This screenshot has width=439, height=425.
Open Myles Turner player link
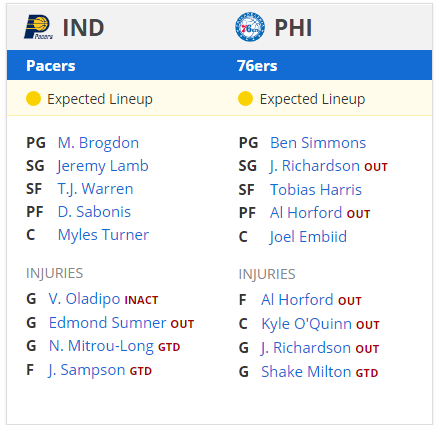click(x=103, y=235)
